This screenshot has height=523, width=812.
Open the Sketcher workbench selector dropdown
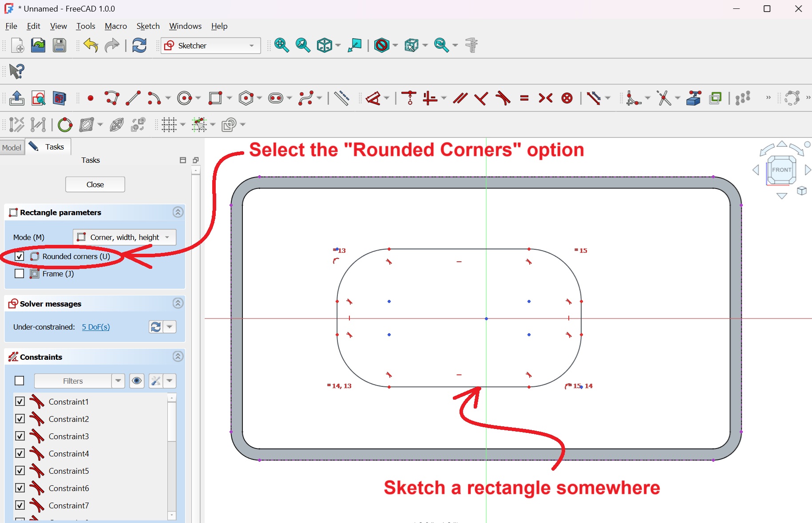[211, 46]
